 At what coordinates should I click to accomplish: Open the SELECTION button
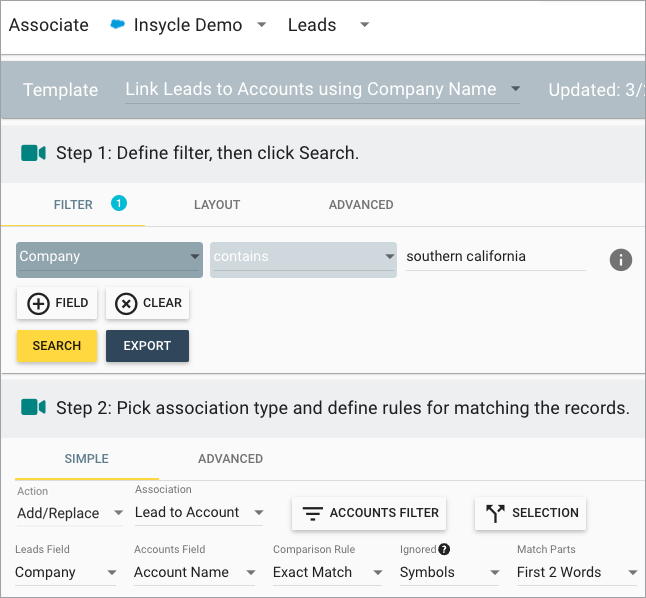tap(530, 513)
